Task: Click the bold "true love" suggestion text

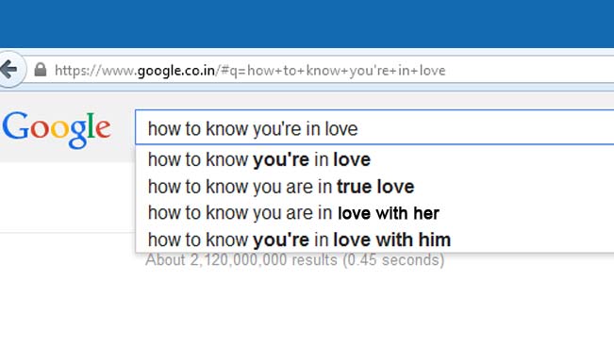Action: 375,187
